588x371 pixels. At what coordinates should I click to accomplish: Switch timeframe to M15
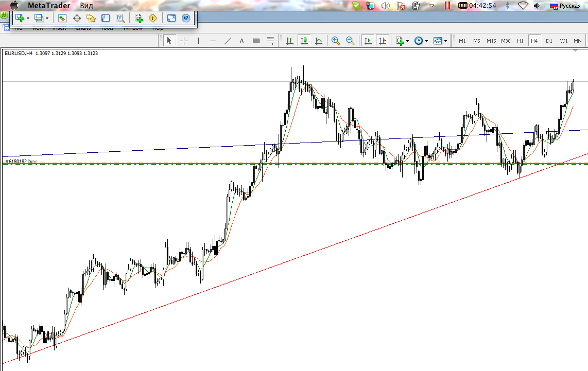(491, 41)
